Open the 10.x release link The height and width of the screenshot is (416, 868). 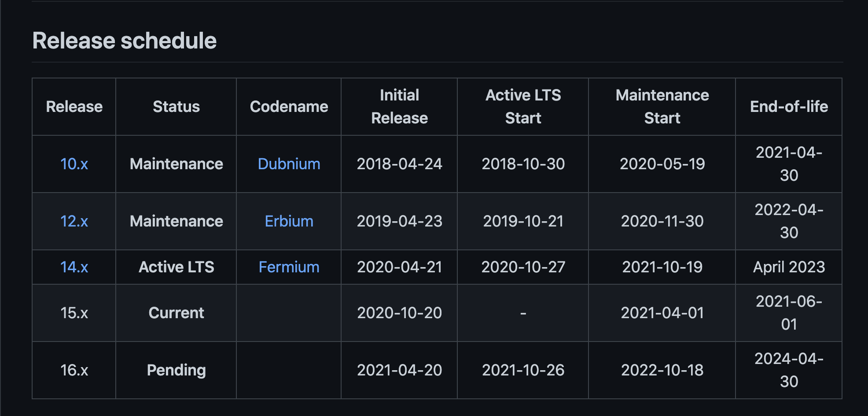74,164
